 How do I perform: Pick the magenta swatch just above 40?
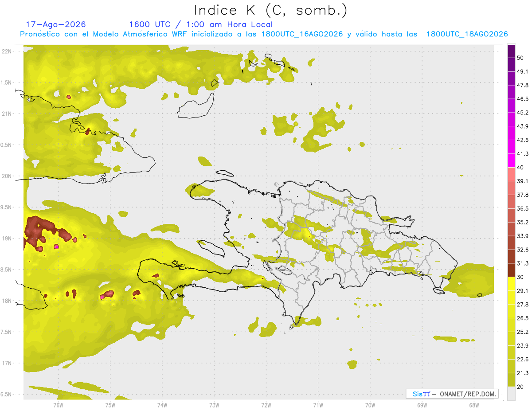pos(511,160)
